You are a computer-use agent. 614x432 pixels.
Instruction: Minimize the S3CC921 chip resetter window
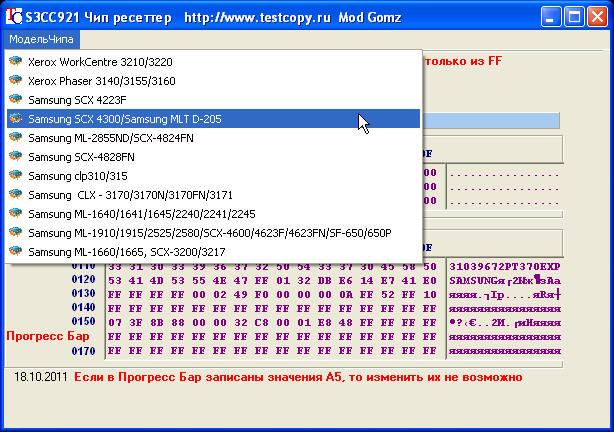(553, 16)
